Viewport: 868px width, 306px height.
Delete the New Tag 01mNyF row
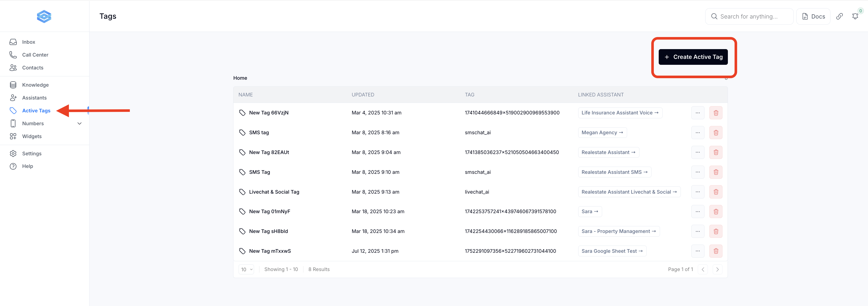716,212
